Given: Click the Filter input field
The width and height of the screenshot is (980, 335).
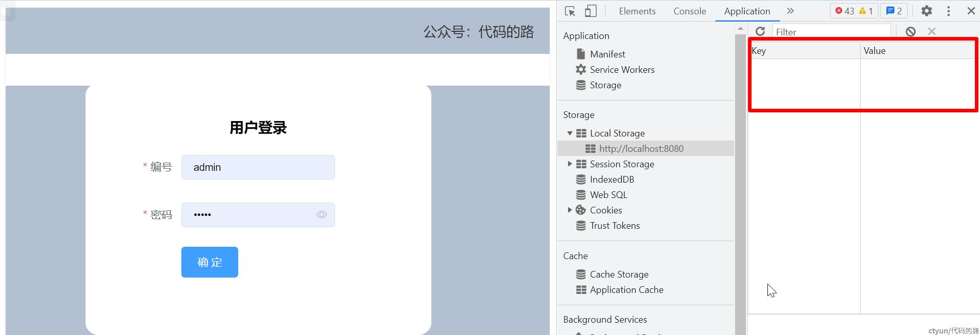Looking at the screenshot, I should click(x=830, y=32).
